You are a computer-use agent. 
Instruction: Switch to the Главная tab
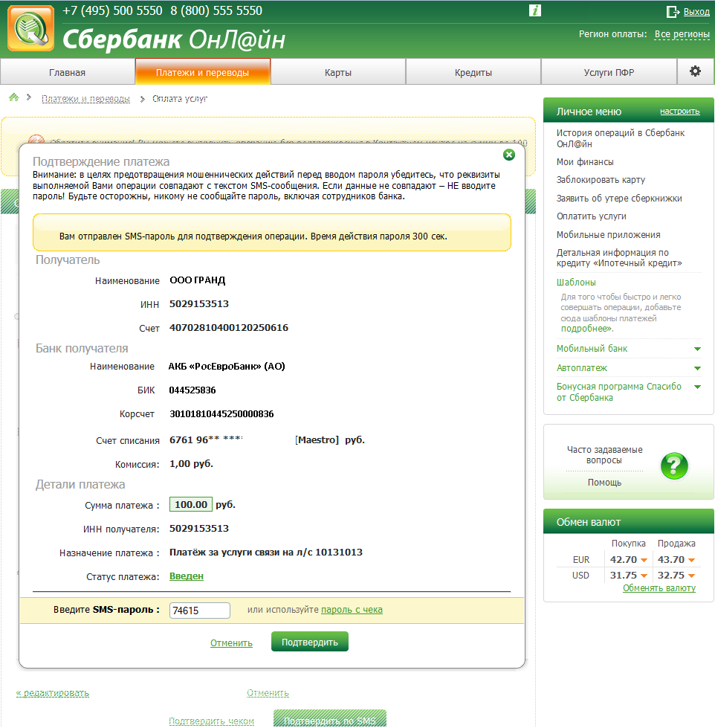(68, 72)
